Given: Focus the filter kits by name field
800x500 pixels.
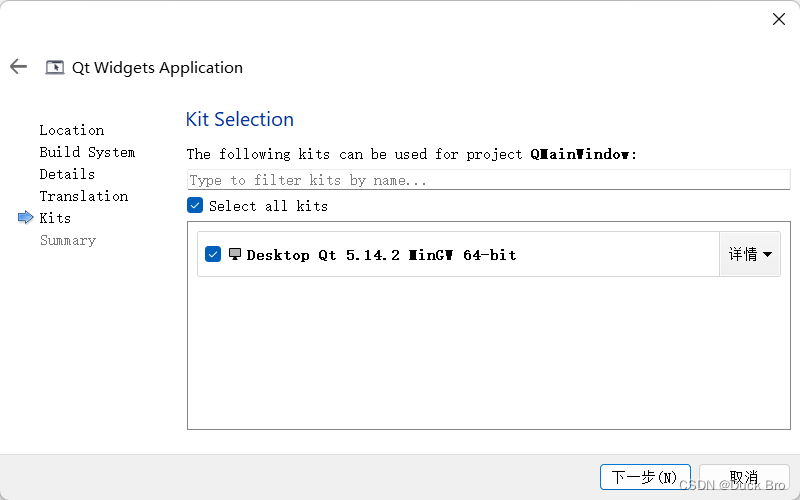Looking at the screenshot, I should click(488, 180).
